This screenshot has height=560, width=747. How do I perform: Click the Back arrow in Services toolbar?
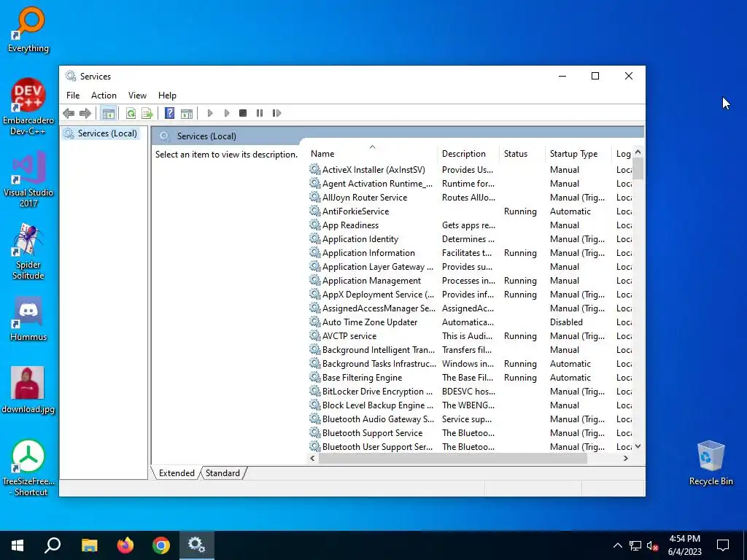click(69, 113)
